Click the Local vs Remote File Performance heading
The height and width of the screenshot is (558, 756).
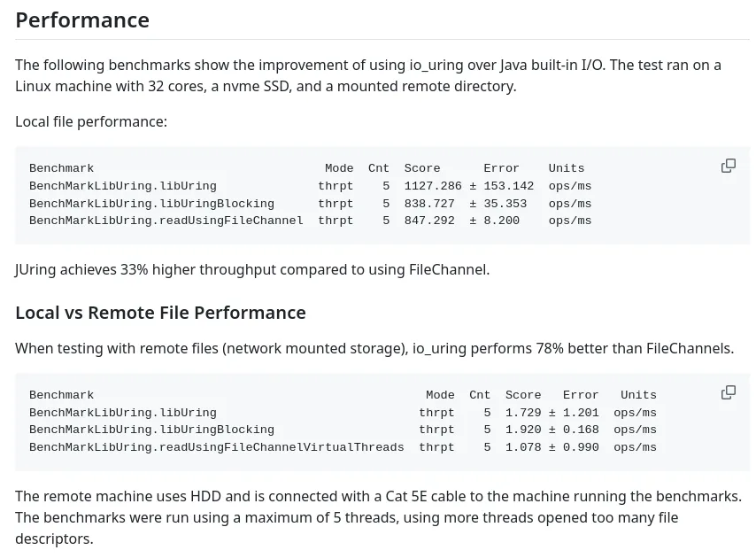(x=160, y=313)
